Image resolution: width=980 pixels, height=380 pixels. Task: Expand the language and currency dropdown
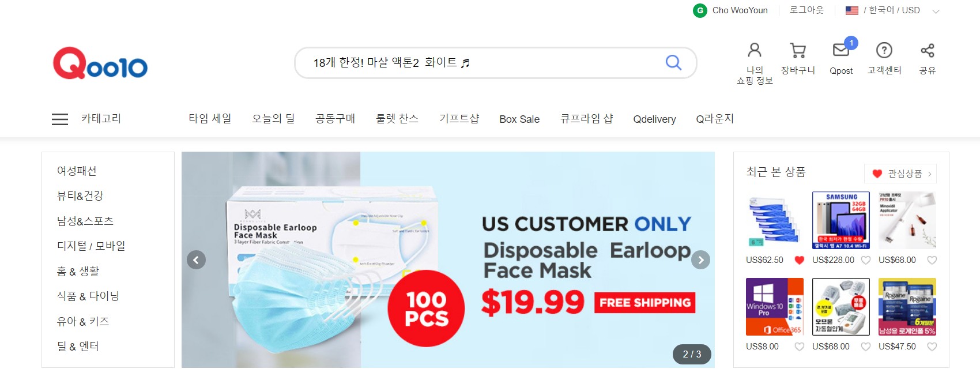pos(936,11)
